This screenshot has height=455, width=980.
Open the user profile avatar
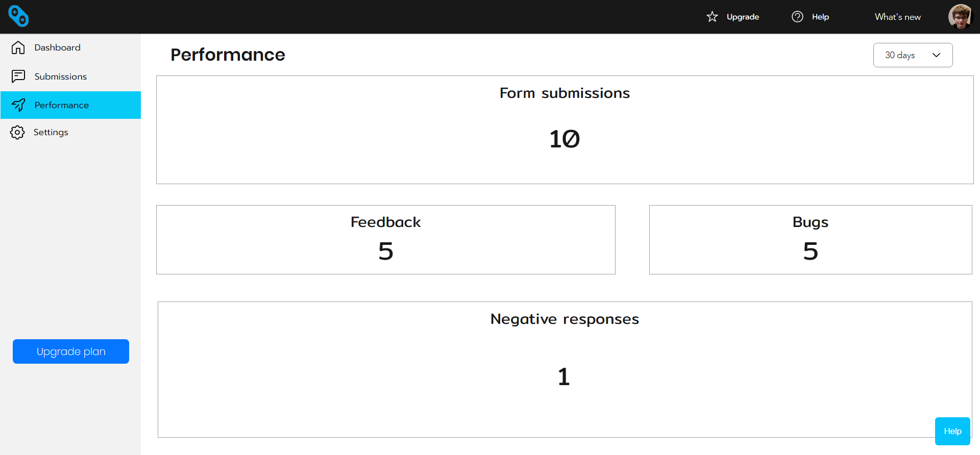pos(960,17)
